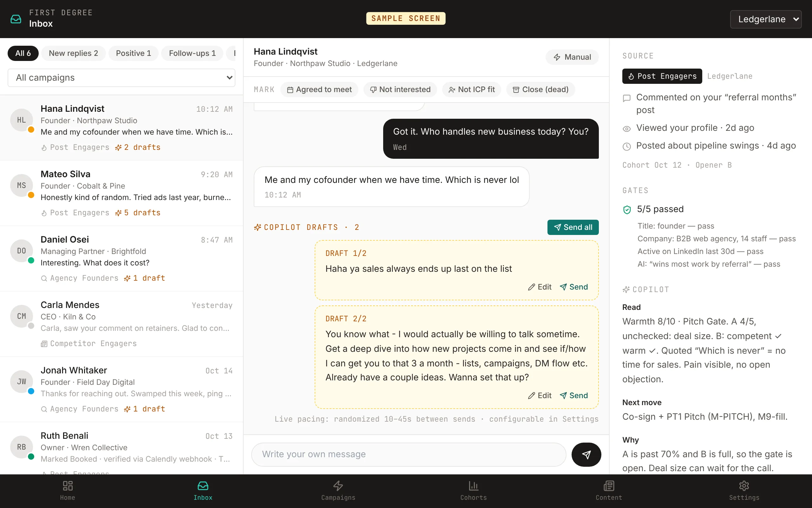Viewport: 812px width, 508px height.
Task: Toggle the Manual mode pill
Action: coord(572,57)
